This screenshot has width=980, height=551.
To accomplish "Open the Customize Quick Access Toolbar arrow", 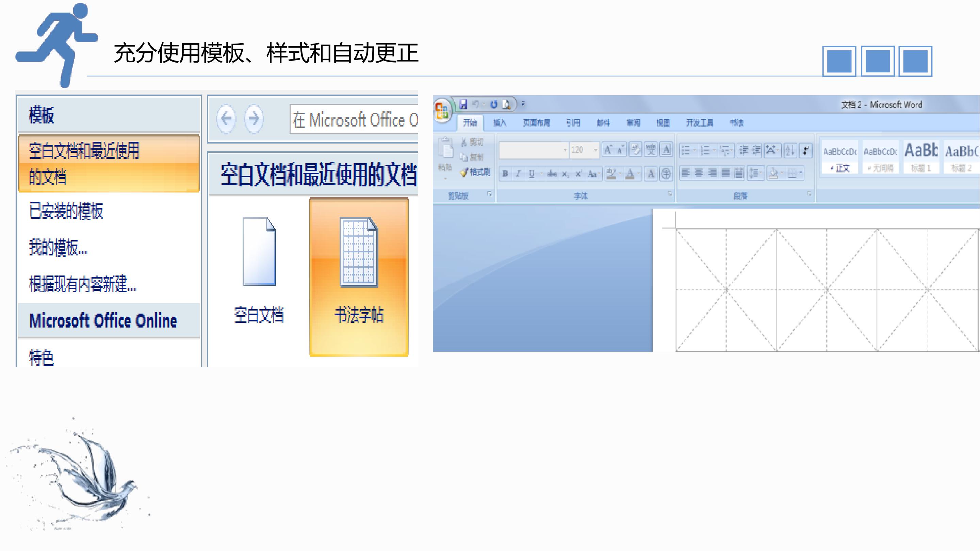I will coord(523,103).
